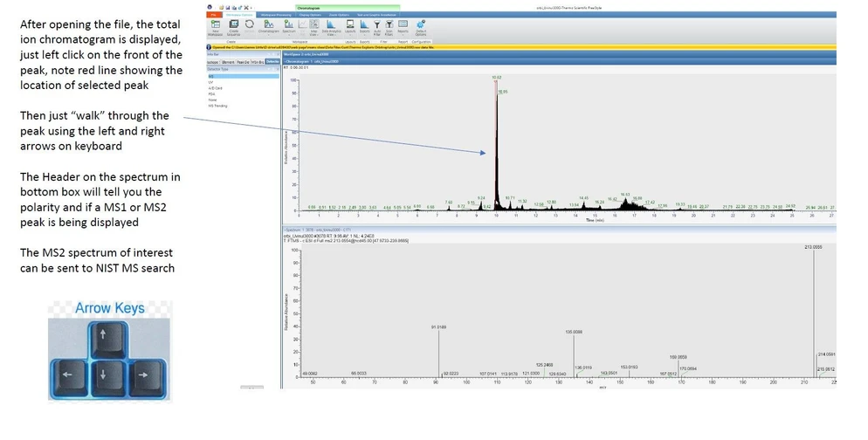Select MS in the Detector Type list

243,76
